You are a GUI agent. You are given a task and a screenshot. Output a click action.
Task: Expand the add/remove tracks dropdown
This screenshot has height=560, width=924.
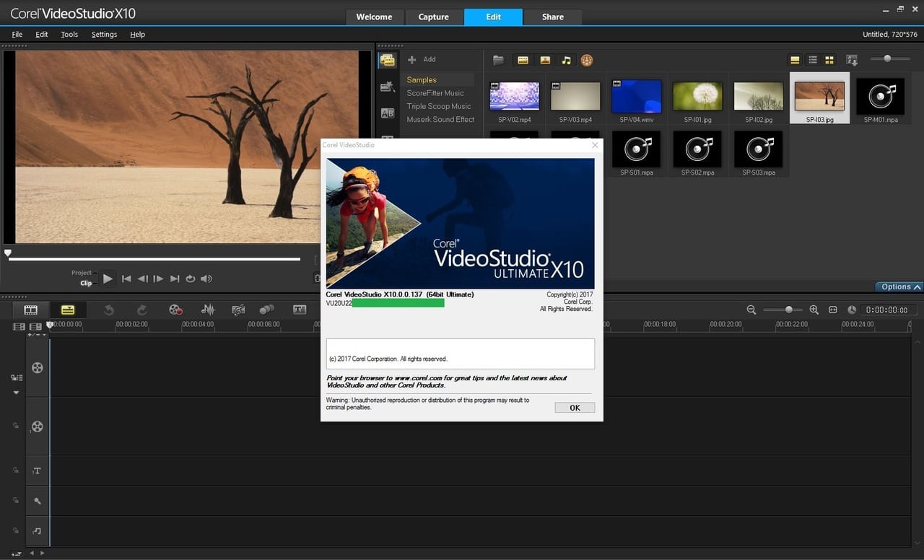[x=37, y=335]
